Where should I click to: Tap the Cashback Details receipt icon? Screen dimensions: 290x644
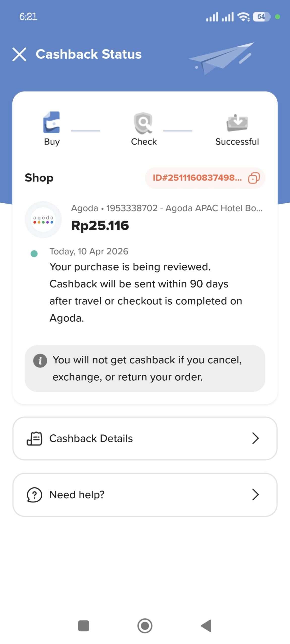click(35, 438)
